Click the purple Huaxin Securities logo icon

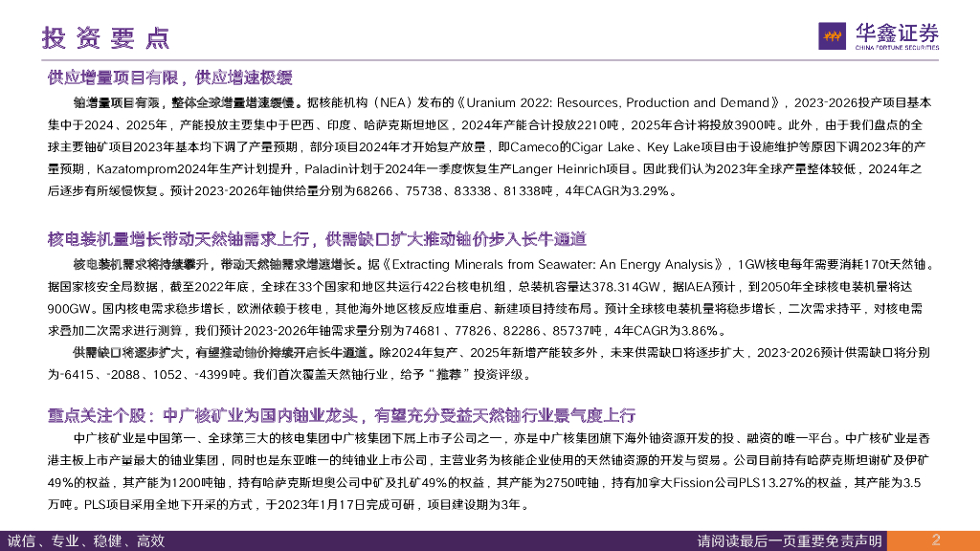[x=833, y=35]
